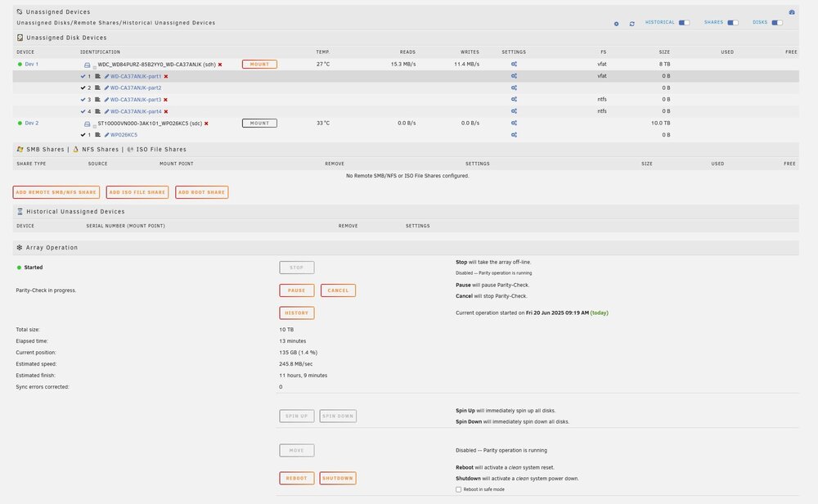Click the Unassigned Disk Devices section header
The image size is (818, 504).
(66, 38)
